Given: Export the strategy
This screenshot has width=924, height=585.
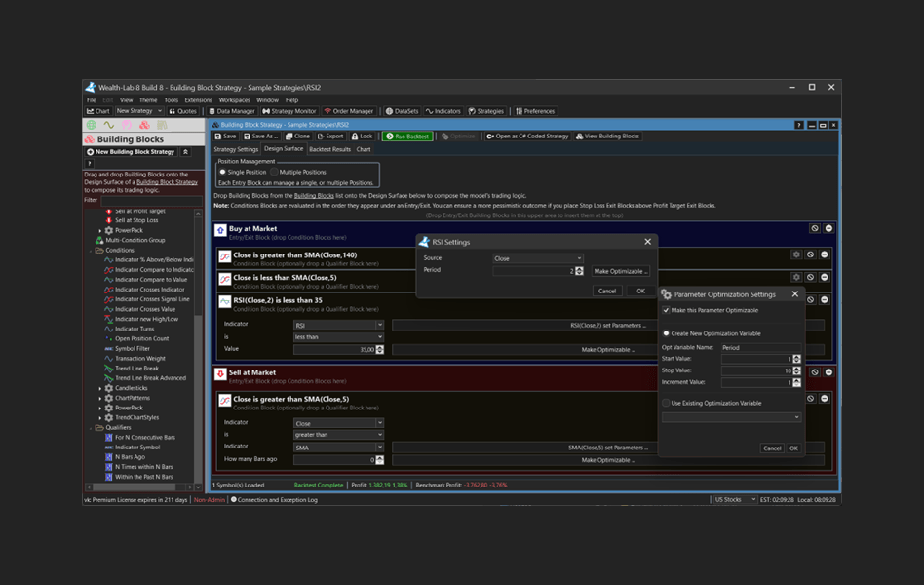Looking at the screenshot, I should 330,136.
